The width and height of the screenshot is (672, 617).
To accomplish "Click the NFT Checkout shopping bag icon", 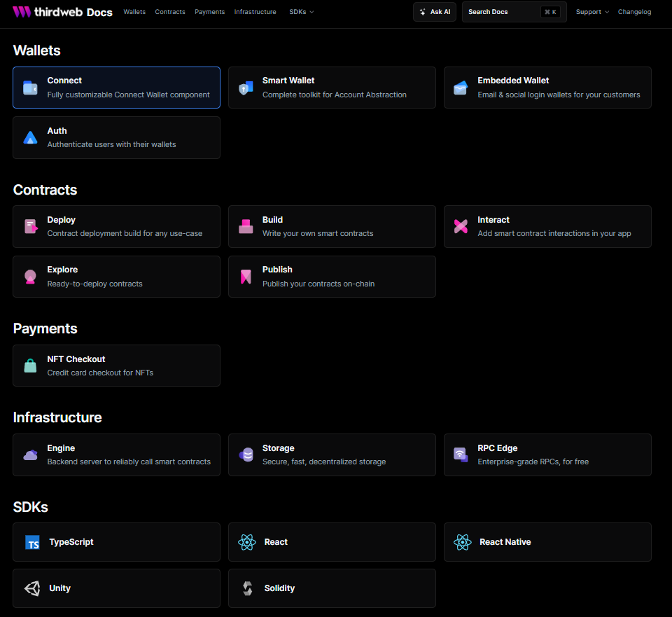I will [30, 366].
